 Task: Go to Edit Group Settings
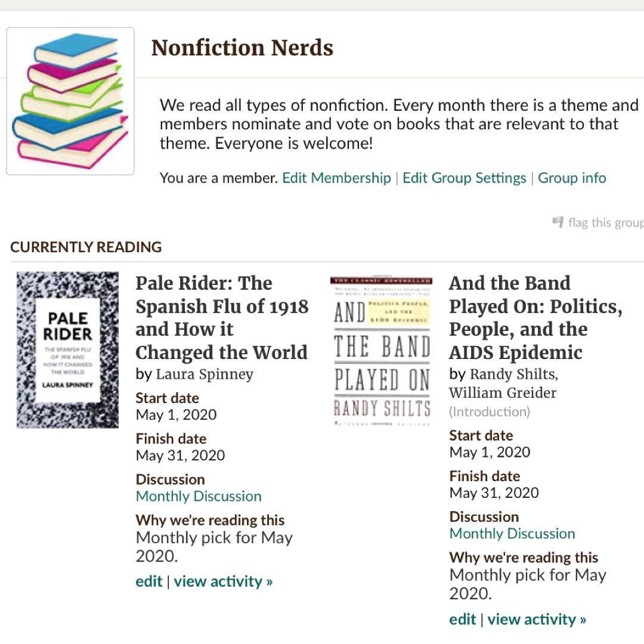pos(464,178)
